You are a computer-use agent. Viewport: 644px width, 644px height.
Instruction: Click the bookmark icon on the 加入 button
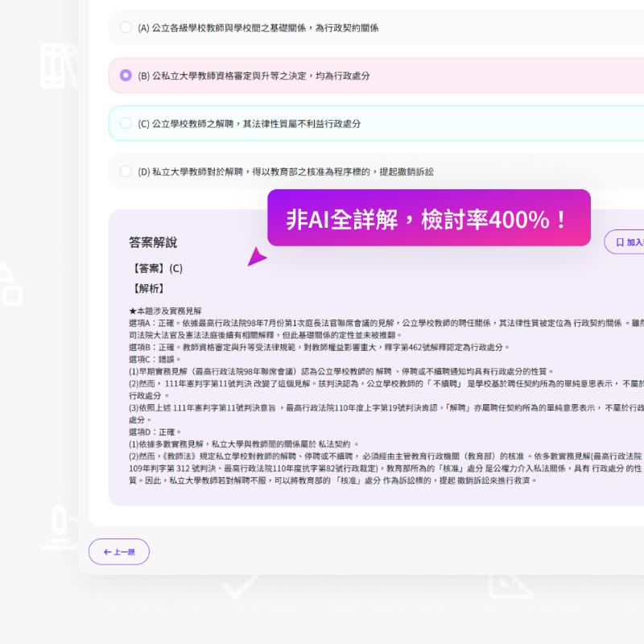coord(620,242)
